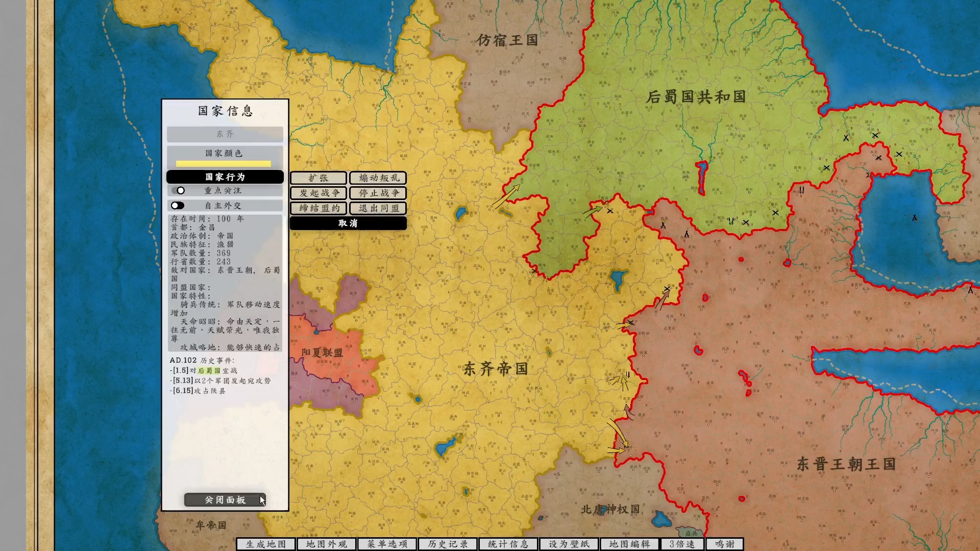The height and width of the screenshot is (551, 980).
Task: Open the 历史记录 history panel
Action: pyautogui.click(x=447, y=544)
